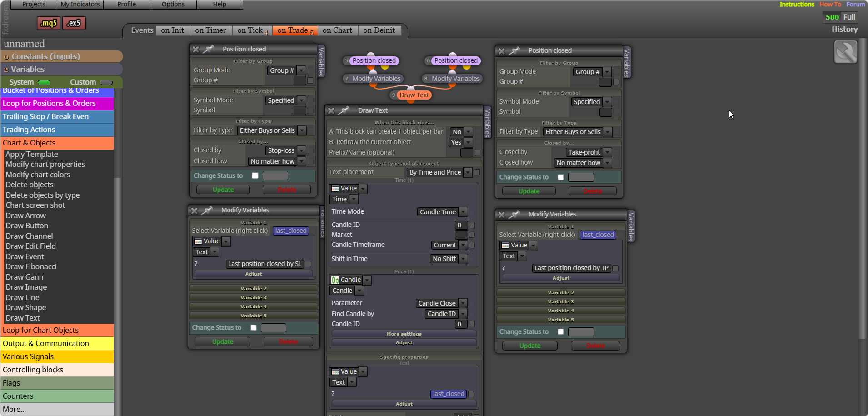Click the pin icon on the left Modify Variables panel

pos(207,210)
